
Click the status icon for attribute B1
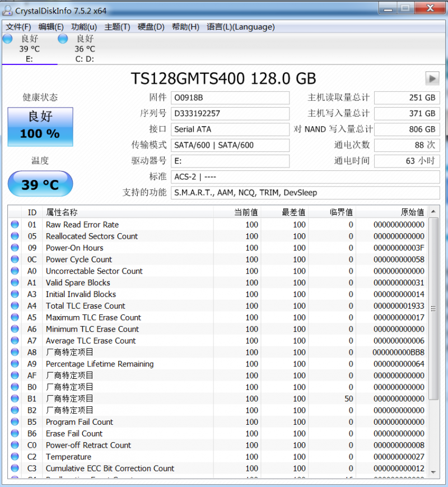(15, 398)
